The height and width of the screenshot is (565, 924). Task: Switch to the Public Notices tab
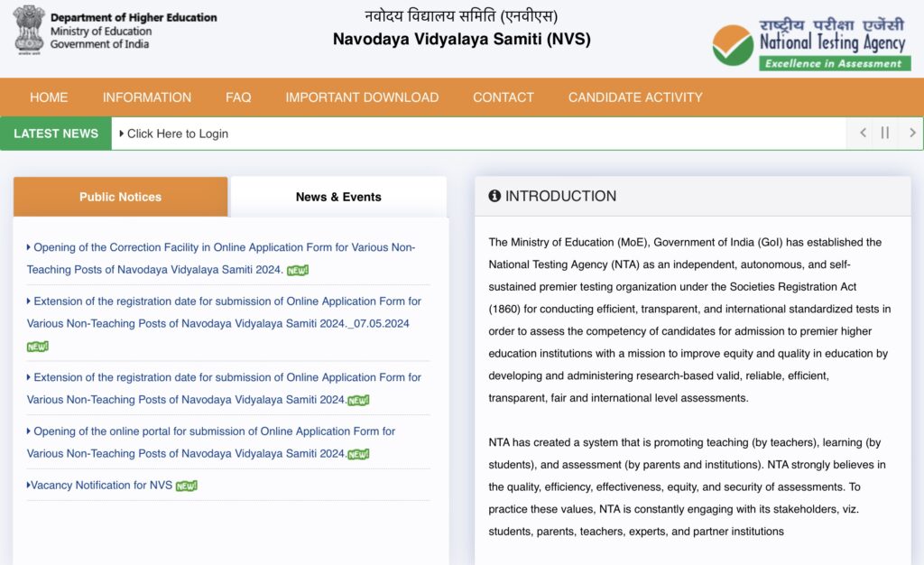pos(120,197)
